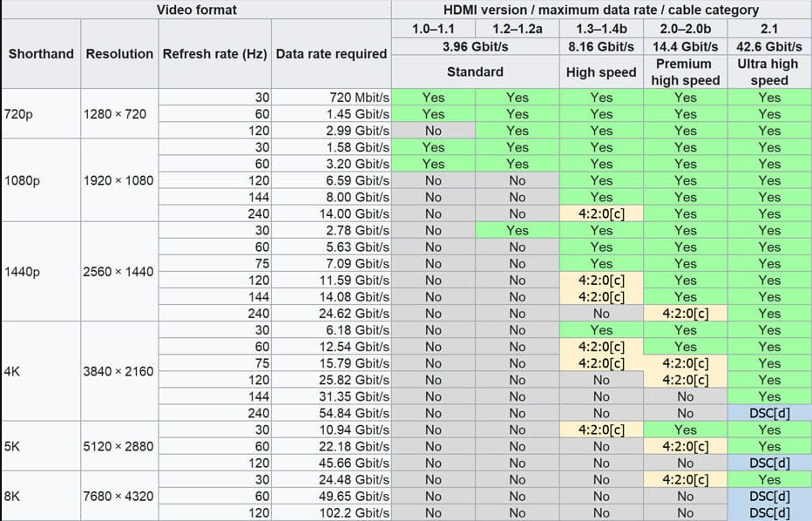The width and height of the screenshot is (812, 521).
Task: Click the 10.94 Gbit/s data rate cell
Action: pos(331,430)
